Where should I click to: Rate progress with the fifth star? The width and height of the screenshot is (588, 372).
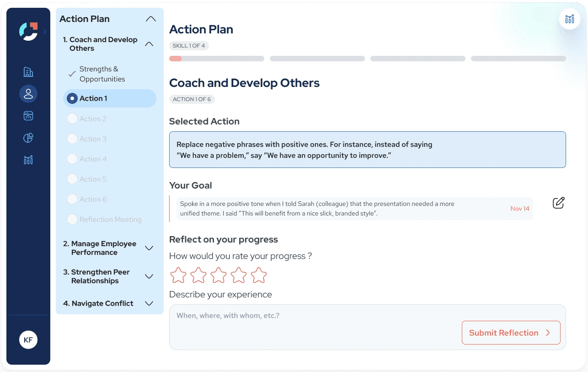coord(259,275)
